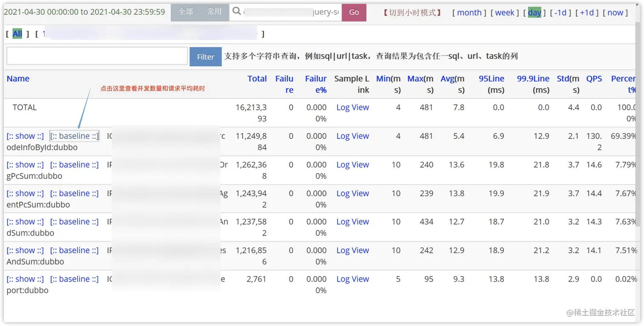Open baseline for AndSum:dubbo row
Screen dimensions: 644x326
click(75, 250)
